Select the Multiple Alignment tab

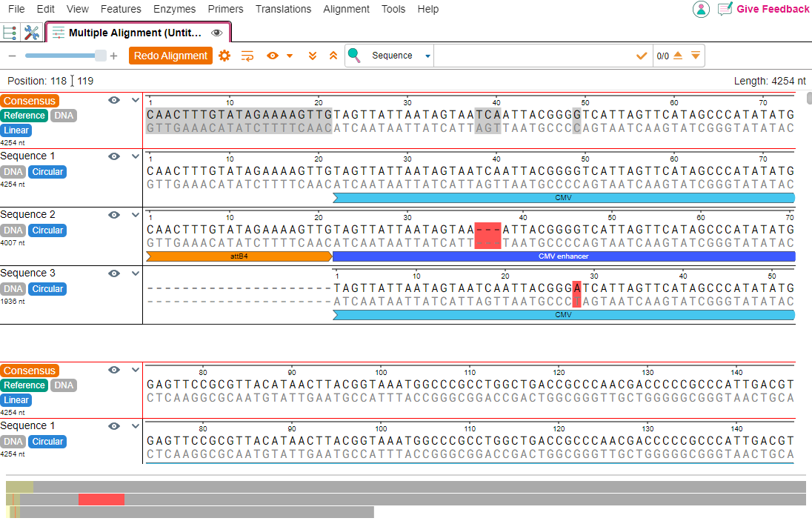(x=139, y=33)
